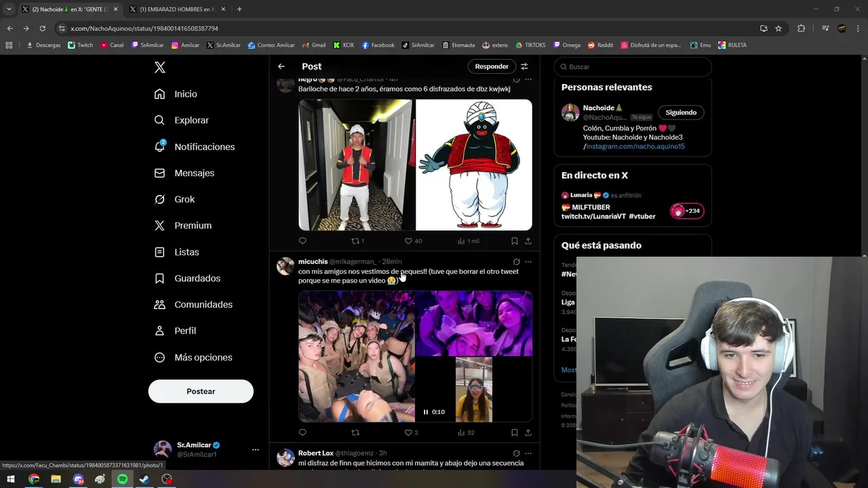Image resolution: width=868 pixels, height=488 pixels.
Task: Expand Más opciones menu
Action: click(193, 357)
